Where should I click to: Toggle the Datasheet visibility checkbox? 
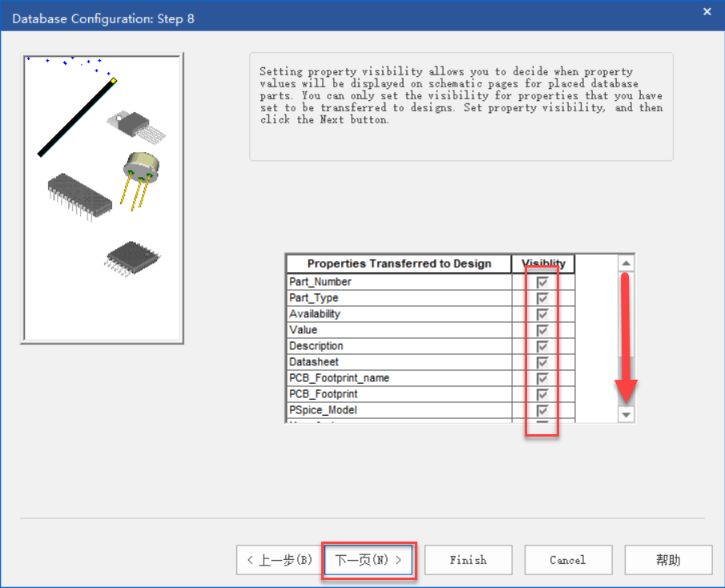pos(542,362)
